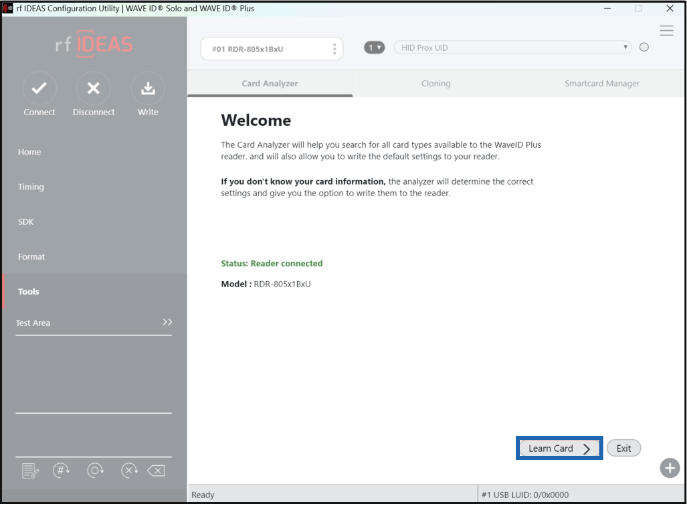The height and width of the screenshot is (505, 687).
Task: Click the Learn Card button
Action: (x=559, y=448)
